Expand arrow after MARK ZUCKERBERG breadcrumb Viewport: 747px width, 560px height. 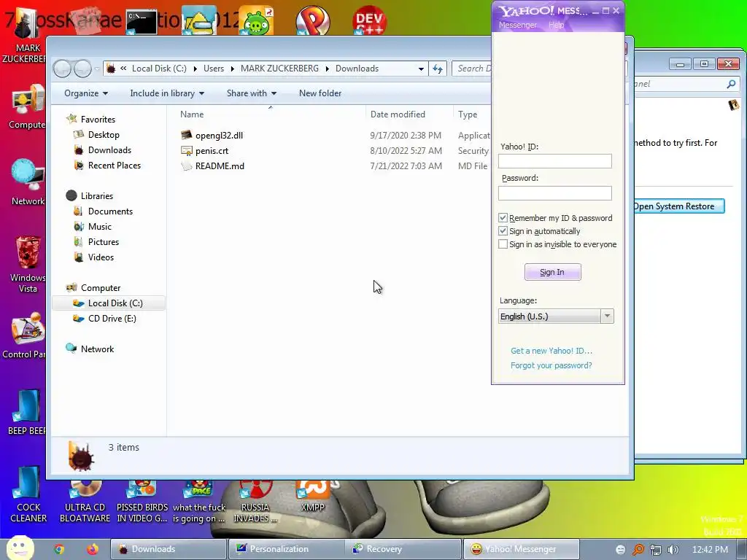tap(328, 69)
